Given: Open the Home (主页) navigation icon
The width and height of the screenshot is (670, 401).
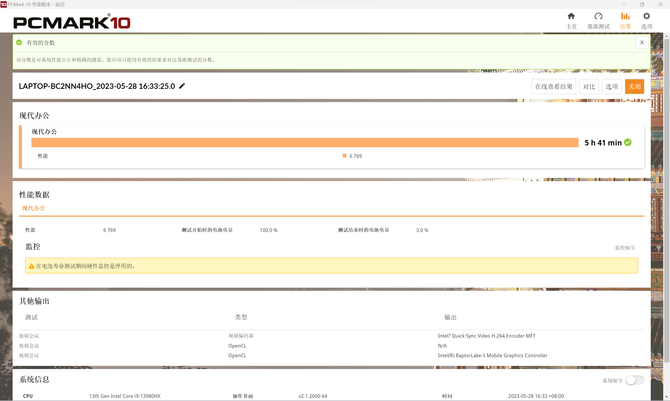Looking at the screenshot, I should click(x=571, y=16).
